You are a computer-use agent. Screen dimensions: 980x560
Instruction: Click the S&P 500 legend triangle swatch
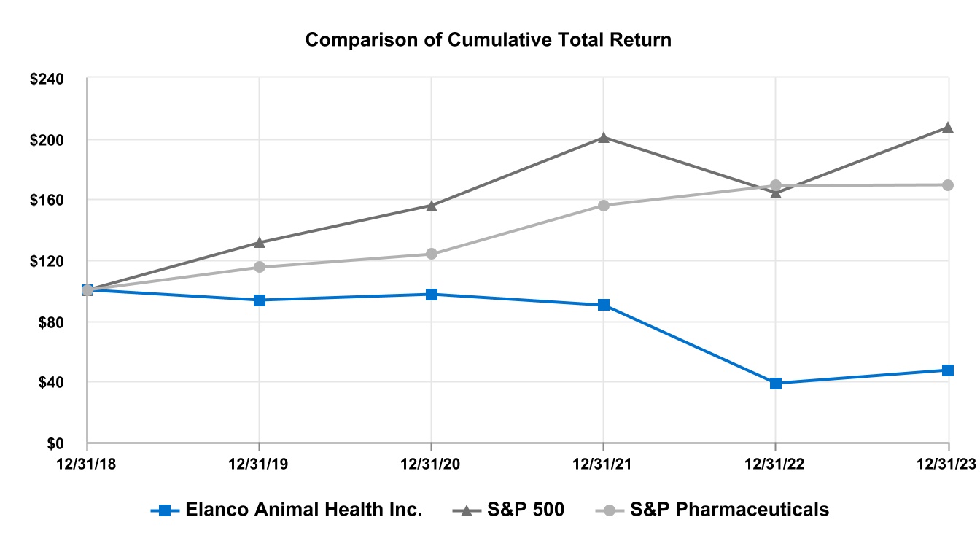(467, 510)
